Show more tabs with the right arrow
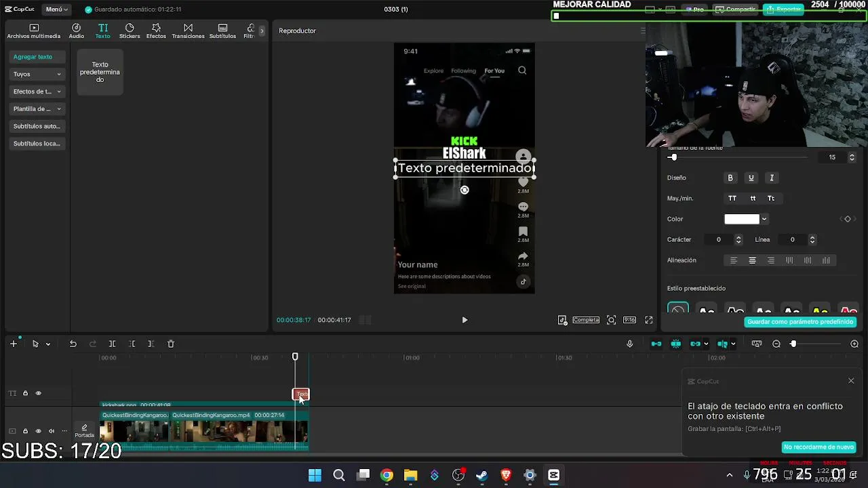The height and width of the screenshot is (488, 868). tap(262, 31)
